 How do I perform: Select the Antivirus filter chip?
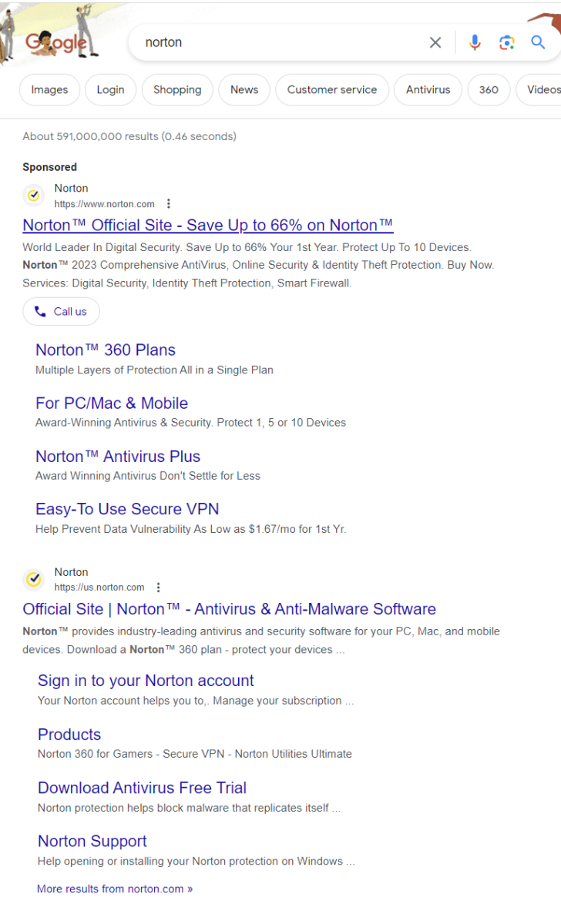point(428,89)
